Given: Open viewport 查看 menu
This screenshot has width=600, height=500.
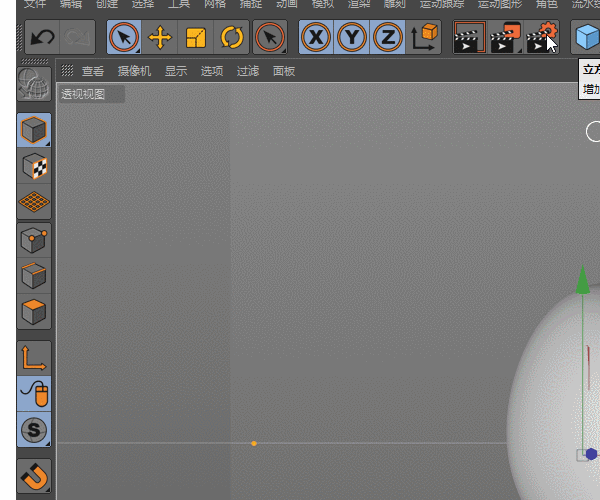Looking at the screenshot, I should point(93,71).
